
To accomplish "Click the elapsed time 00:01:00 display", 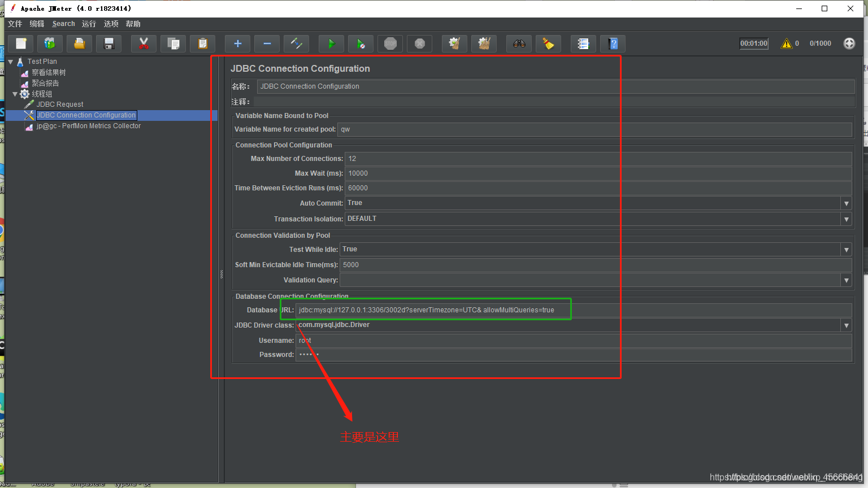I will coord(754,43).
